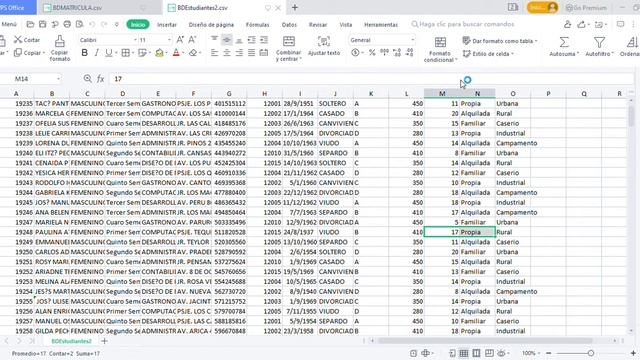
Task: Cut the selection with Cortar
Action: [x=27, y=40]
